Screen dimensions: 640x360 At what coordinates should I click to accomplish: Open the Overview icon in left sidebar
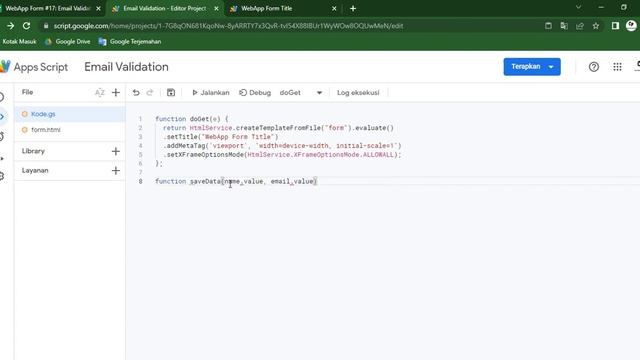(2, 97)
